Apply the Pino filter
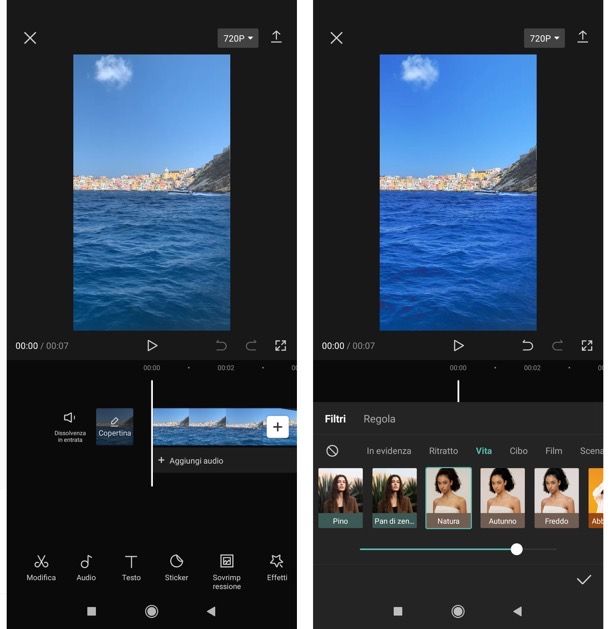 click(340, 497)
